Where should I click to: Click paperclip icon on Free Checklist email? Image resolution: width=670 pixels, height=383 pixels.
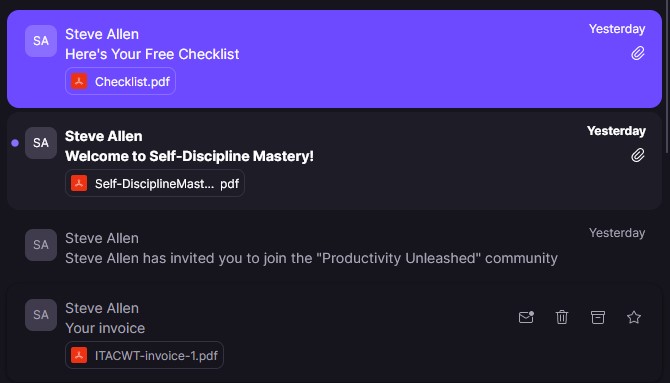(x=638, y=53)
